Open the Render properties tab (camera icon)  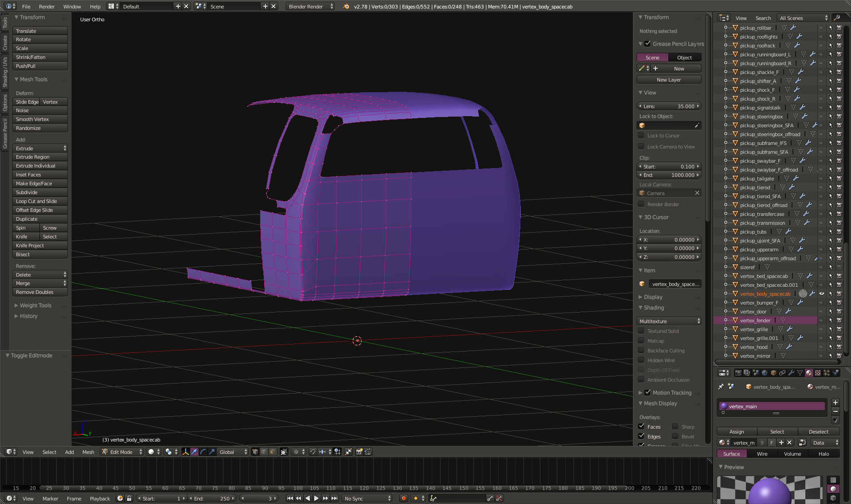tap(738, 373)
